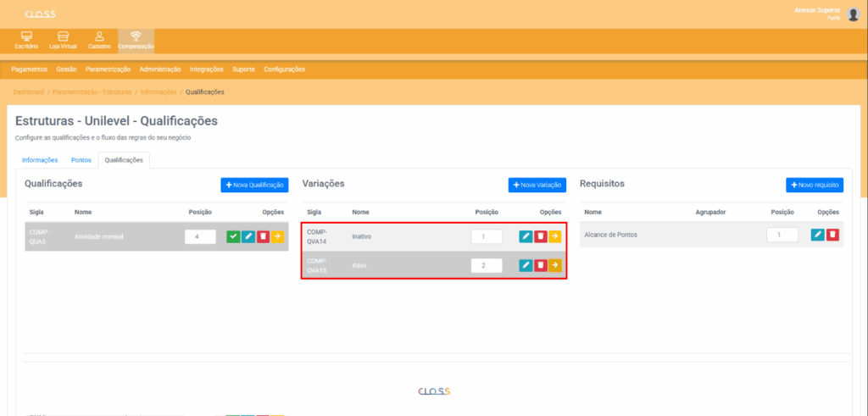
Task: Click the yellow arrow on Ativo variation
Action: point(554,265)
